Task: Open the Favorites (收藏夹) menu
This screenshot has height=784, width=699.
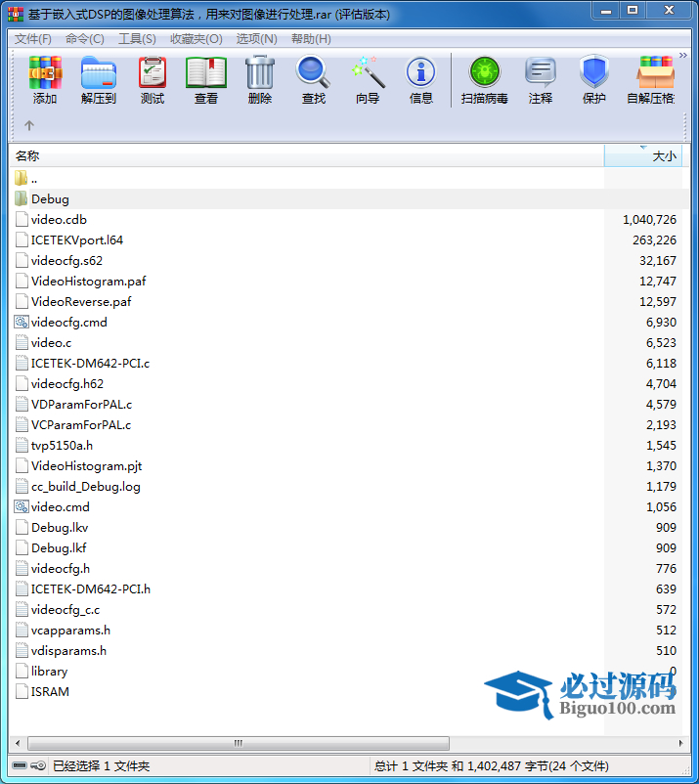Action: (196, 39)
